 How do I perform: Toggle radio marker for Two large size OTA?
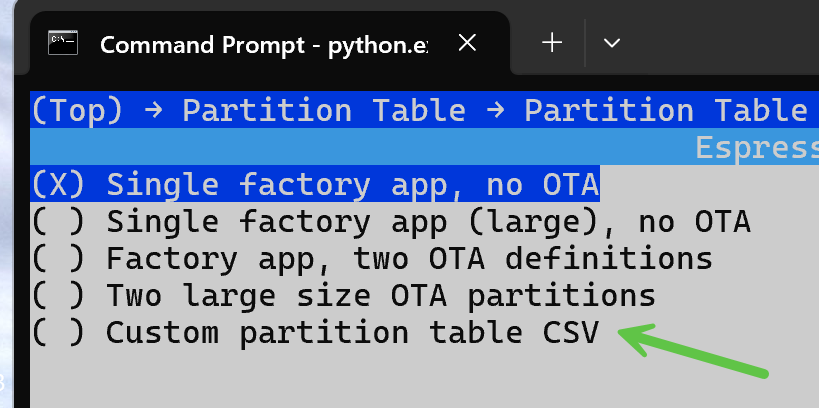point(57,296)
